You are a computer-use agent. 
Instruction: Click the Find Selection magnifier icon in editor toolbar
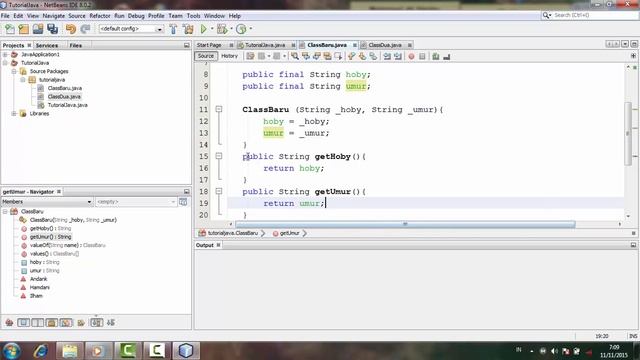295,56
